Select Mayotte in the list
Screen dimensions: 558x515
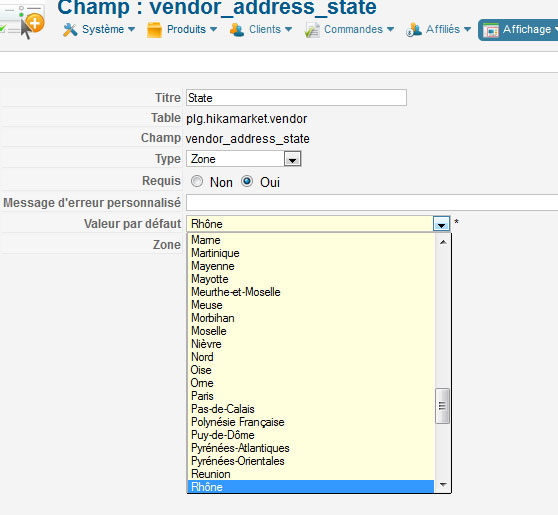point(311,279)
